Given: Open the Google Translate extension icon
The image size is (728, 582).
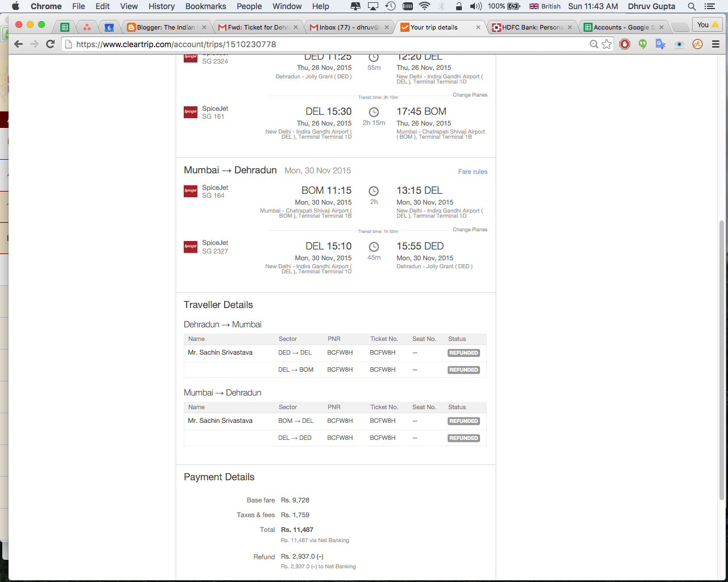Looking at the screenshot, I should (660, 44).
